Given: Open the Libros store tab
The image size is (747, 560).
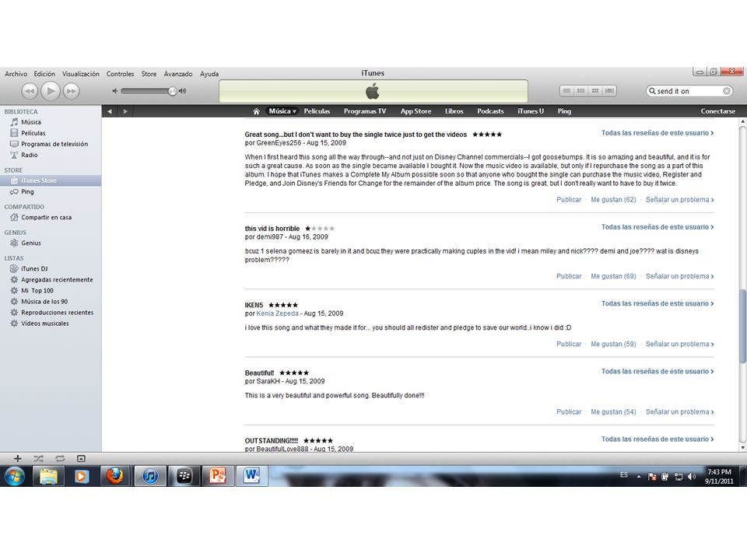Looking at the screenshot, I should (454, 111).
